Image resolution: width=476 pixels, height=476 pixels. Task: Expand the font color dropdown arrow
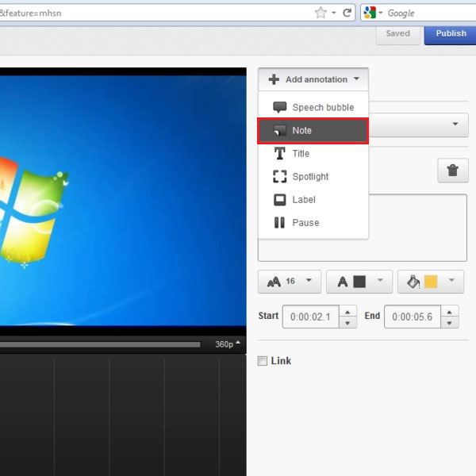point(380,280)
